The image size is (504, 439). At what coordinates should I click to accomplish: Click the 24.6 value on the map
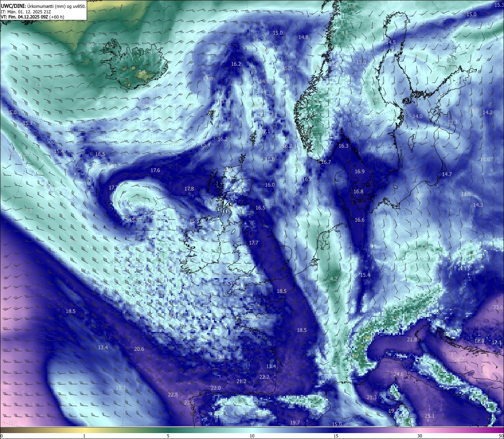click(399, 374)
